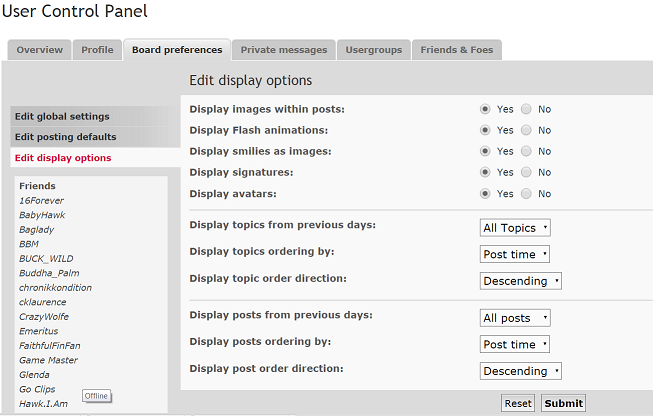
Task: Select Yes for Display avatars
Action: (x=485, y=193)
